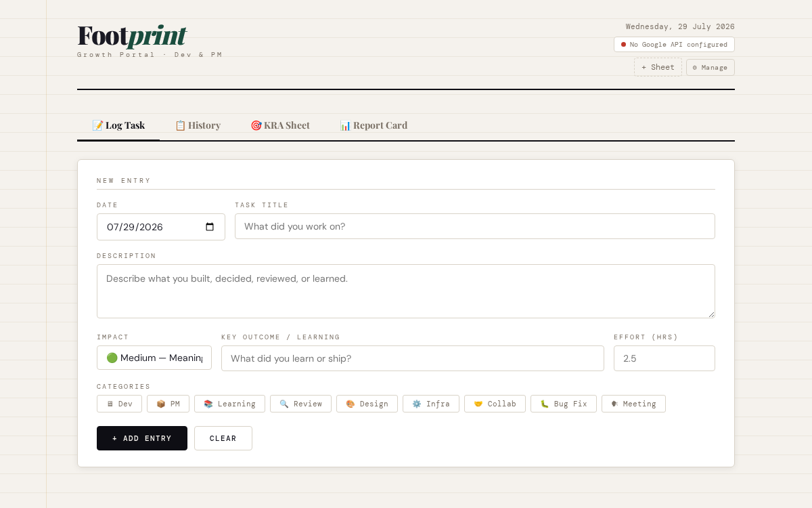The image size is (812, 508).
Task: Click the + Add Entry button
Action: click(142, 438)
